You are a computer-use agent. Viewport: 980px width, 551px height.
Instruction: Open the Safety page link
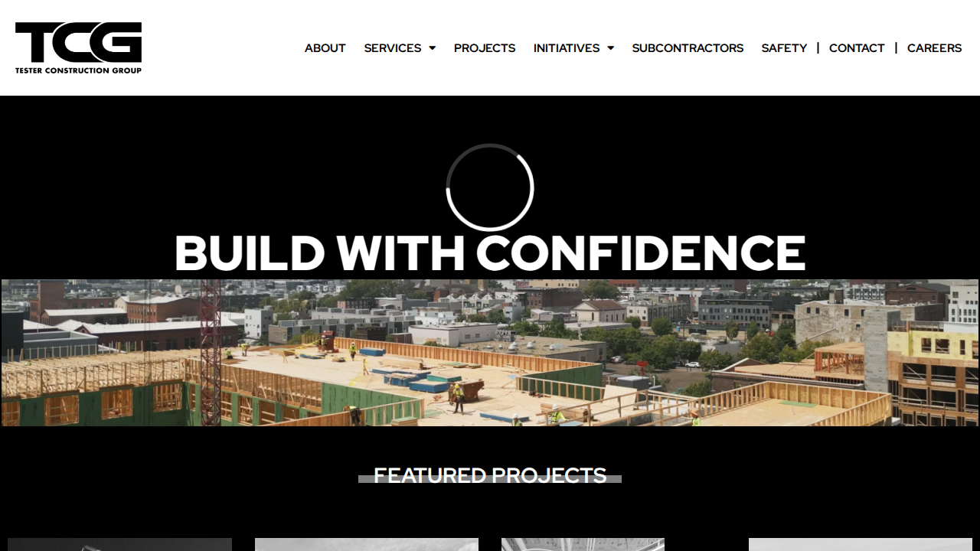[784, 48]
